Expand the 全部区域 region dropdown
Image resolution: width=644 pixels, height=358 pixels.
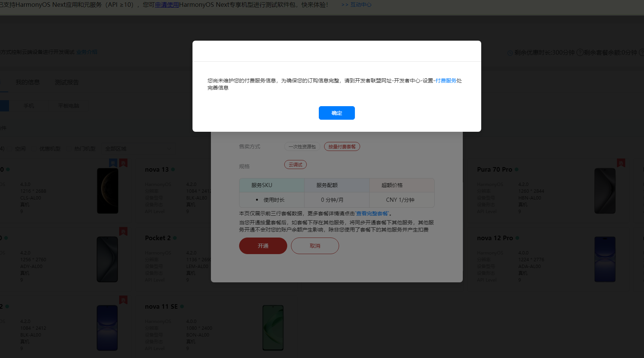pos(139,149)
